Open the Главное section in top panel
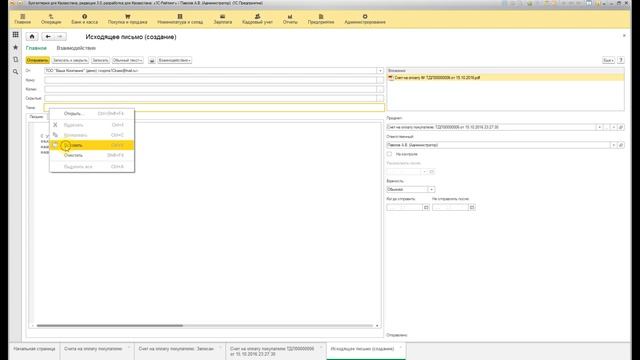The height and width of the screenshot is (360, 640). 22,19
